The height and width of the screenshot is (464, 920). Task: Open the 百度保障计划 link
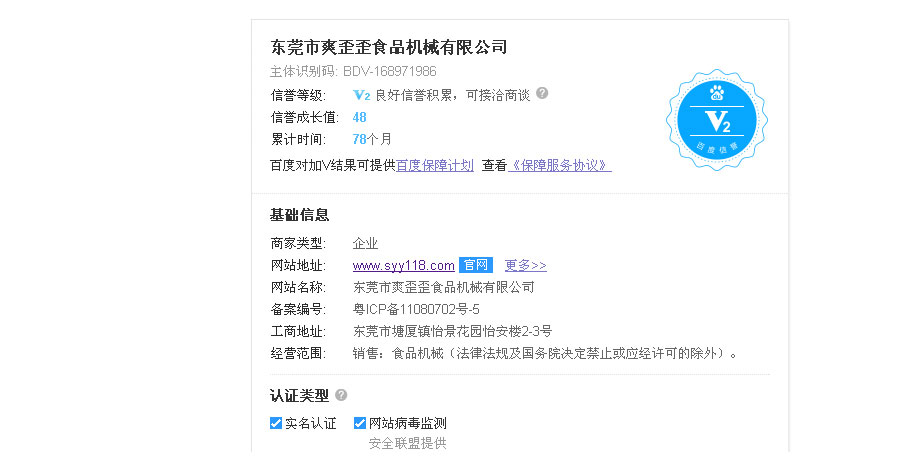(x=435, y=165)
